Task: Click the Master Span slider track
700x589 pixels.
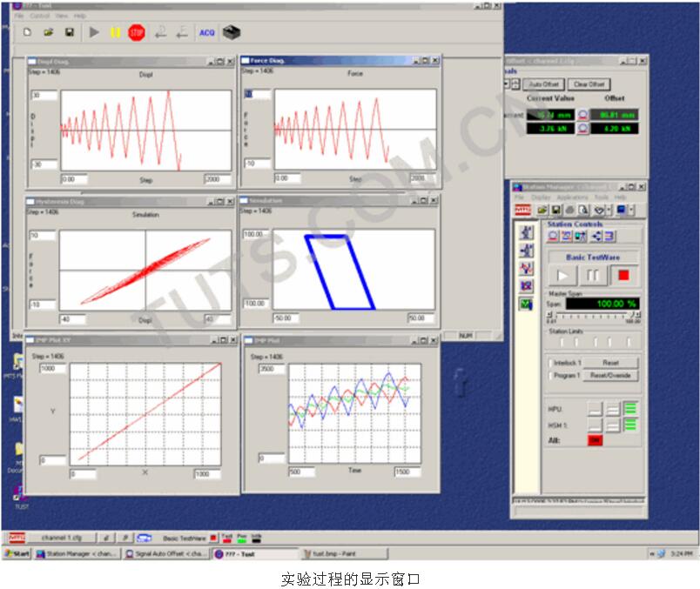Action: [x=594, y=314]
